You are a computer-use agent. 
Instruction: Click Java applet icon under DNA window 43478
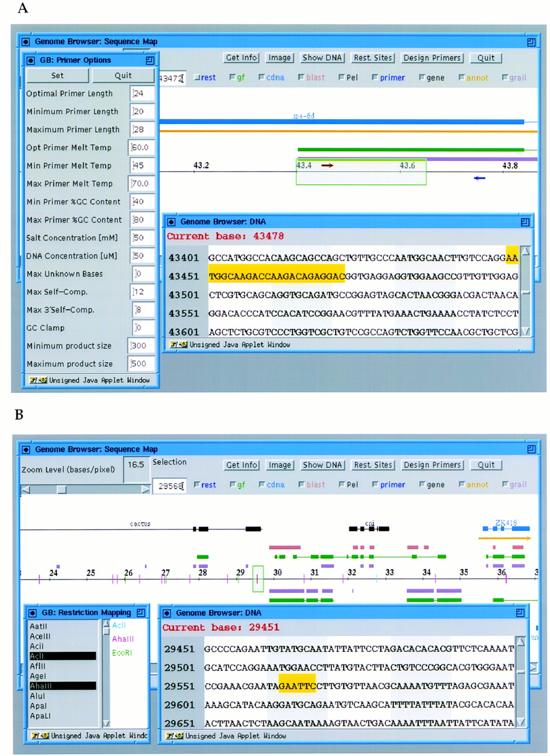[x=178, y=344]
